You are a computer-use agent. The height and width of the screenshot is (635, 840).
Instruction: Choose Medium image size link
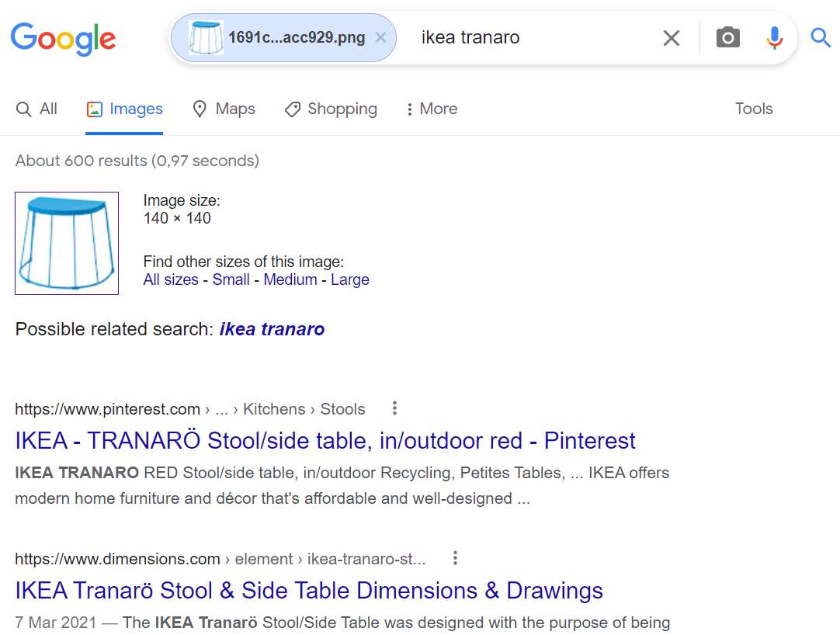click(290, 279)
